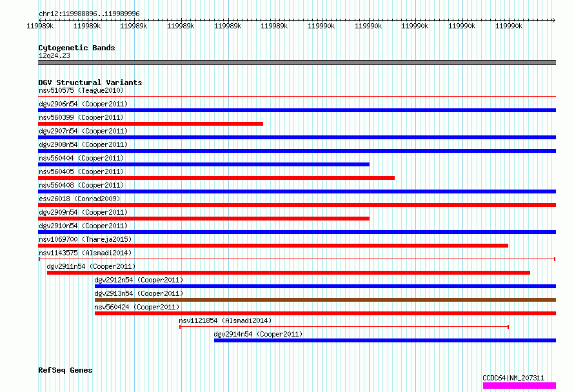This screenshot has width=574, height=392.
Task: Click the nsv560424 red variant bar
Action: (x=325, y=313)
